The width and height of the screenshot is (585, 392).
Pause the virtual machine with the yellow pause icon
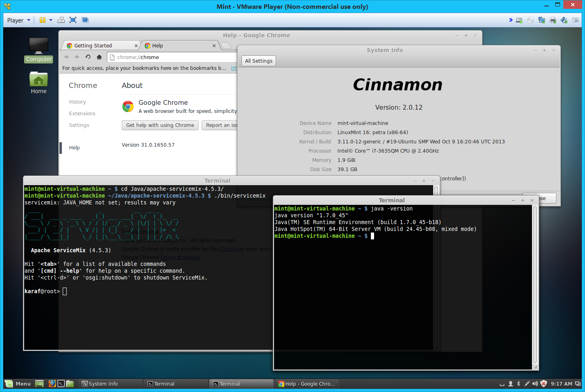[x=42, y=20]
